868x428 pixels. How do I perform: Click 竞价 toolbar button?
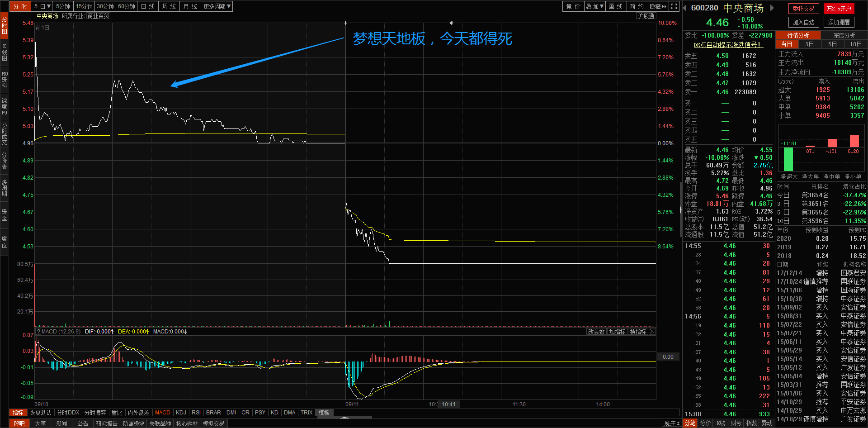click(573, 6)
